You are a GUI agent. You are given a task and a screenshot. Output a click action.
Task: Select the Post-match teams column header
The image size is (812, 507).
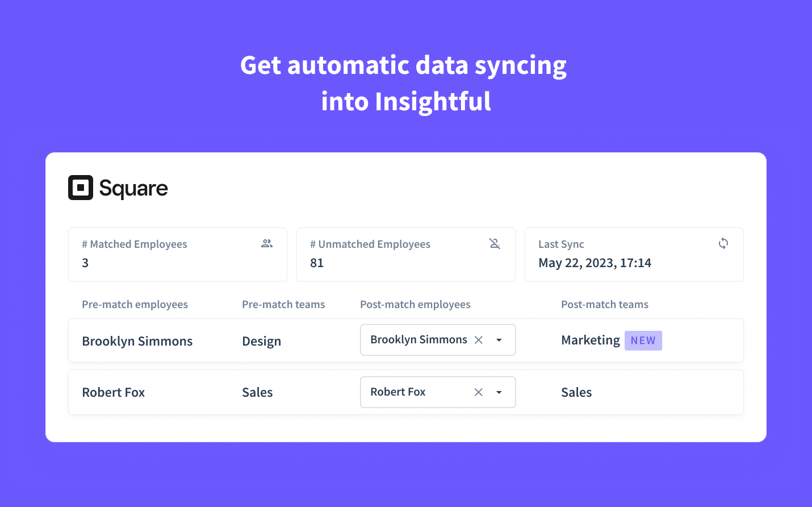(604, 304)
